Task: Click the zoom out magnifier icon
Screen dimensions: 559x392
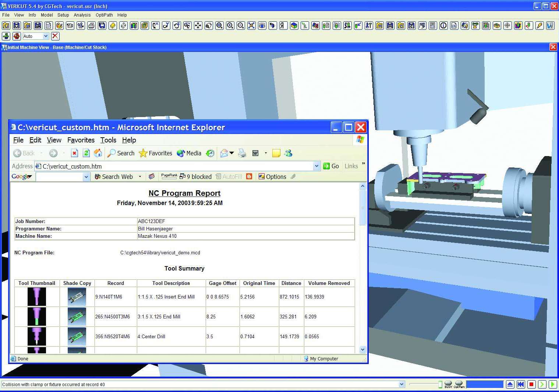Action: [241, 25]
